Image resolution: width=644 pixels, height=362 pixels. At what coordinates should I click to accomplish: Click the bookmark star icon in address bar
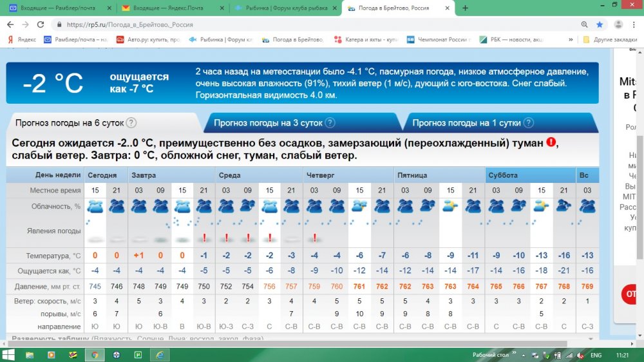600,24
